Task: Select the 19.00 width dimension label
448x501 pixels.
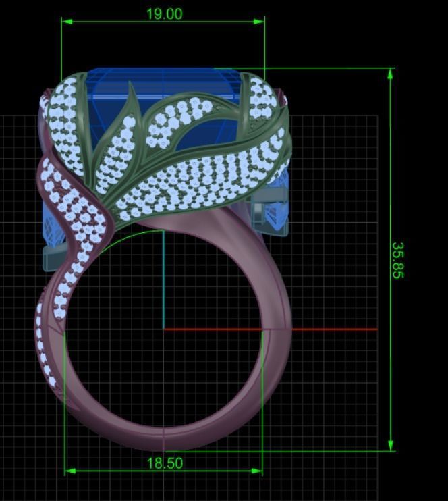Action: (x=164, y=14)
